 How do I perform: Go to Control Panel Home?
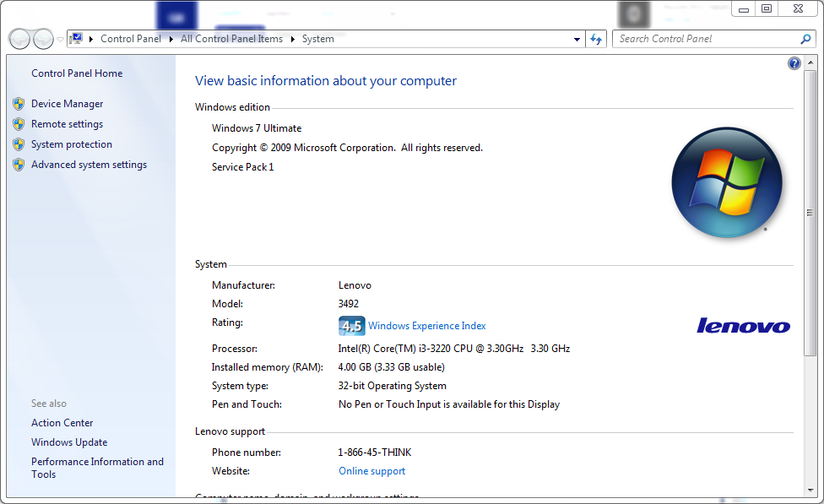[77, 73]
